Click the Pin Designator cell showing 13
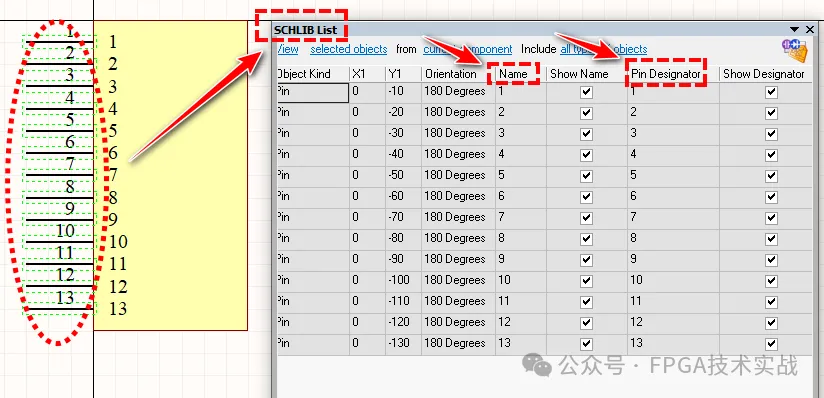Image resolution: width=824 pixels, height=398 pixels. (673, 344)
